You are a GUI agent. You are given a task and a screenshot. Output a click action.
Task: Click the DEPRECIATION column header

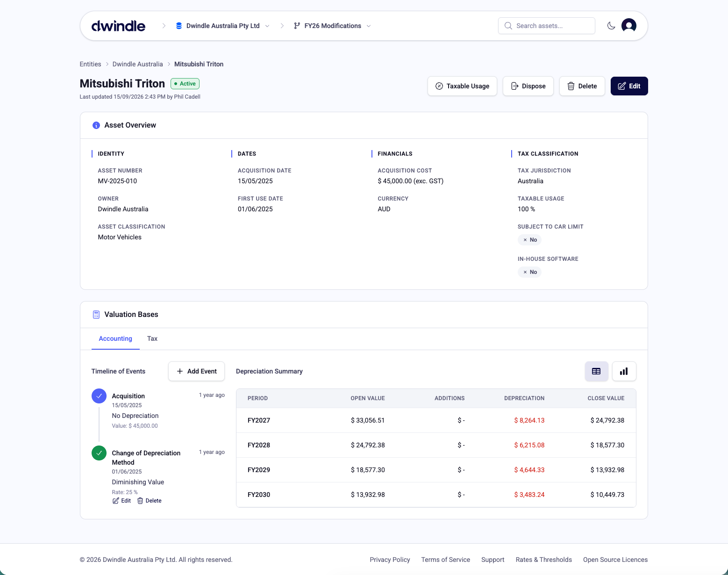(x=524, y=398)
